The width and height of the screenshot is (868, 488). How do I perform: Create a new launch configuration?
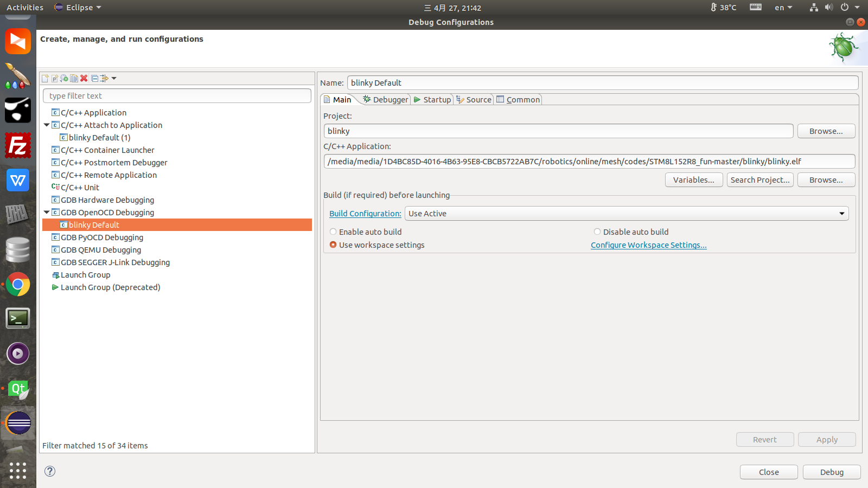[x=45, y=78]
